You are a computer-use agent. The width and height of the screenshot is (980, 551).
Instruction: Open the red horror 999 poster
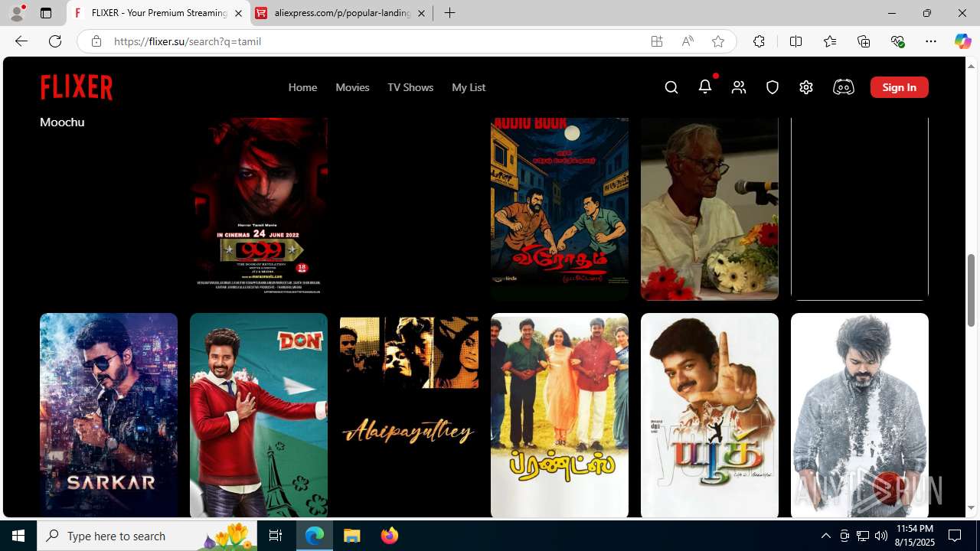[x=259, y=208]
